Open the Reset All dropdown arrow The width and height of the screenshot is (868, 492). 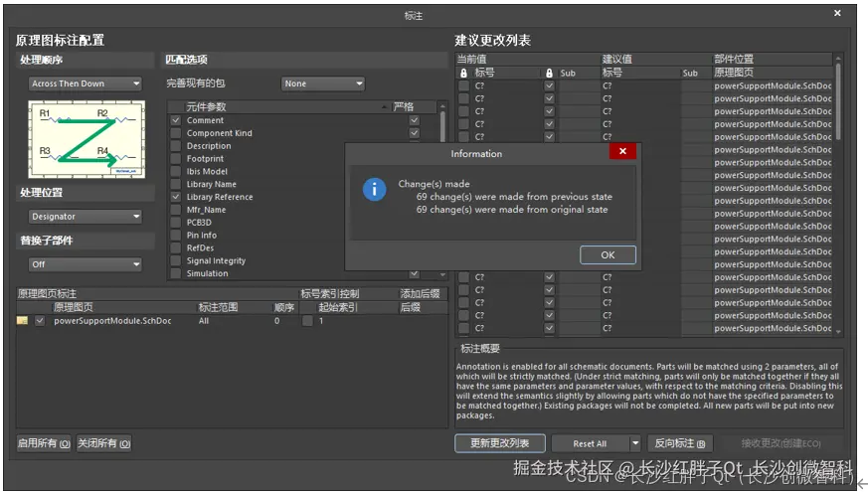click(x=635, y=443)
